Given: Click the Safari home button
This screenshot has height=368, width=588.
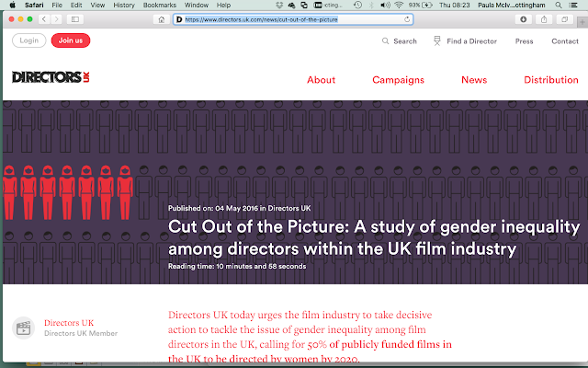Looking at the screenshot, I should 162,19.
